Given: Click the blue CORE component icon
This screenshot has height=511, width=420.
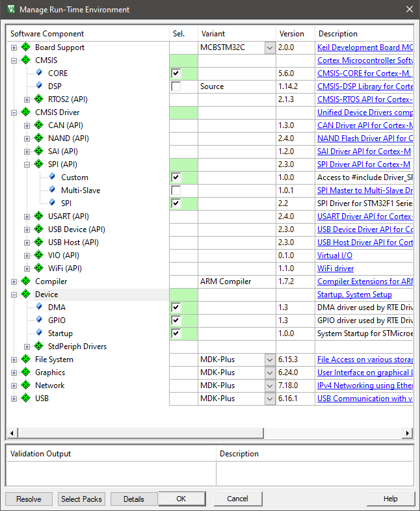Looking at the screenshot, I should (39, 72).
